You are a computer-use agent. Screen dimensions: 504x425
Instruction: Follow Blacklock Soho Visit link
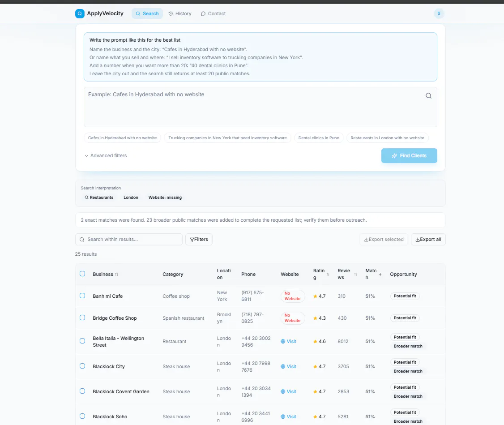tap(288, 416)
